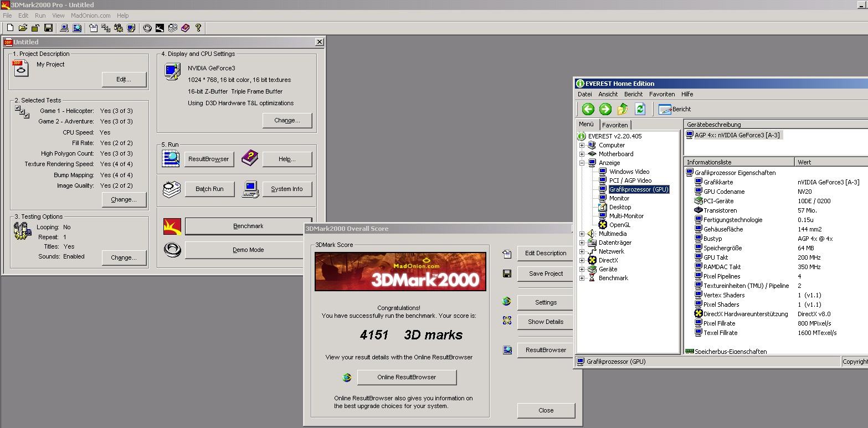The width and height of the screenshot is (868, 428).
Task: Click the testing options gears icon in toolbar
Action: 119,28
